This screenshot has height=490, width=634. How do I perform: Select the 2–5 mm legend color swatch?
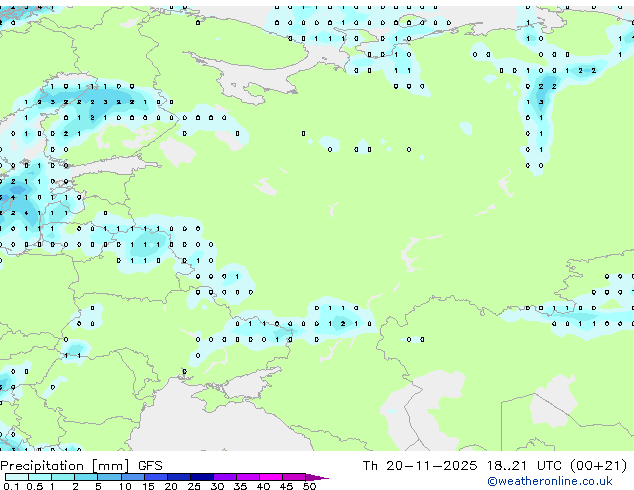pos(86,477)
